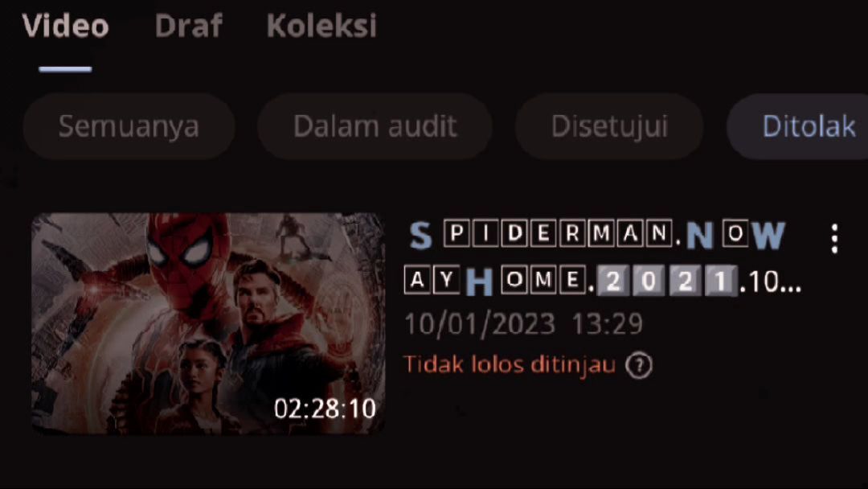Click the underline indicator below Video tab
The width and height of the screenshot is (868, 489).
click(x=65, y=68)
